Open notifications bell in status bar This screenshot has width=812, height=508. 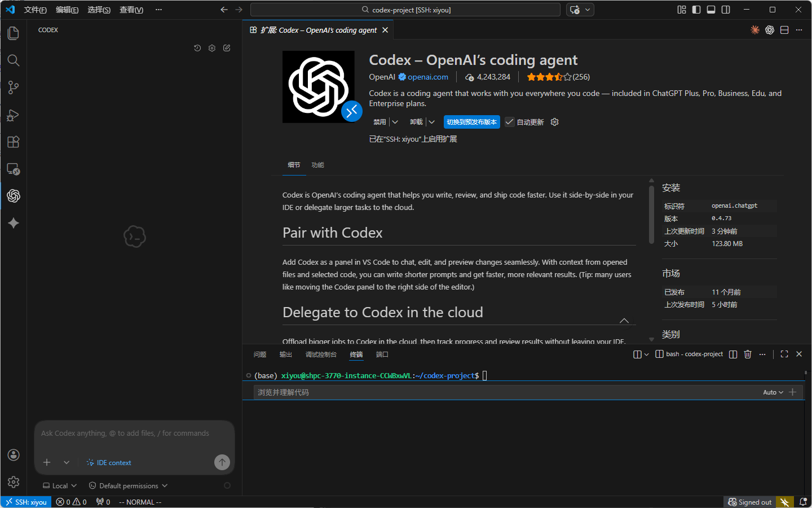(803, 502)
